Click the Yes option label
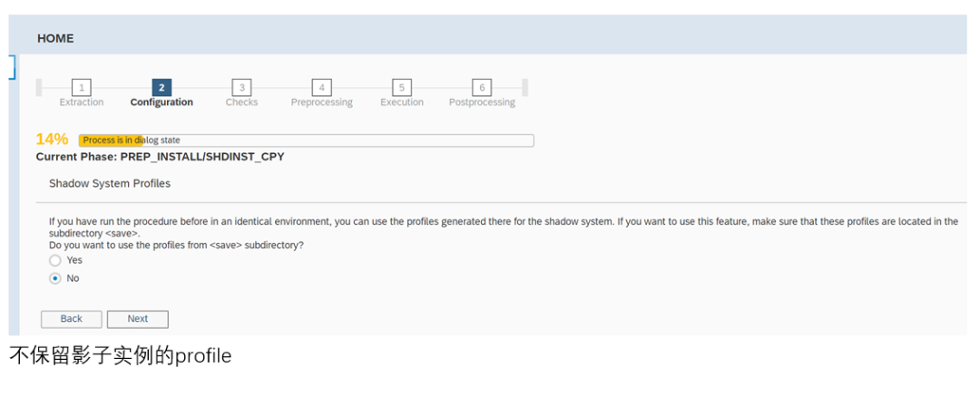Viewport: 980px width, 397px height. [74, 260]
